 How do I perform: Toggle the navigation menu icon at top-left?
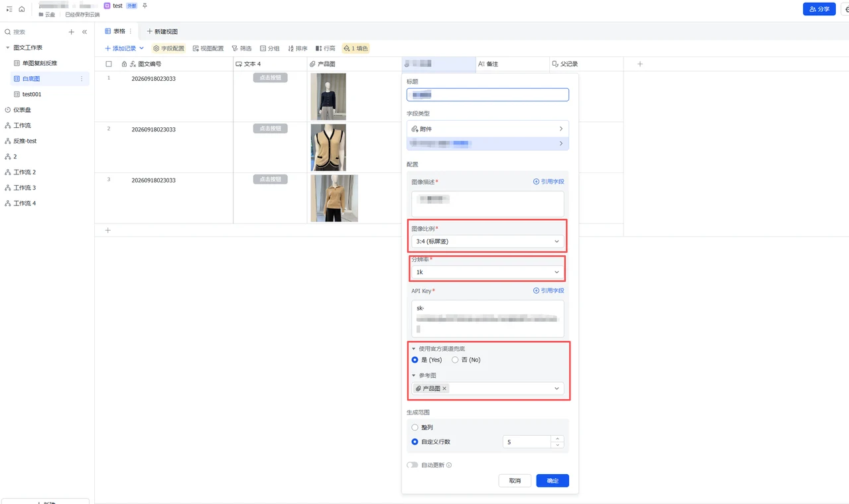pyautogui.click(x=9, y=9)
